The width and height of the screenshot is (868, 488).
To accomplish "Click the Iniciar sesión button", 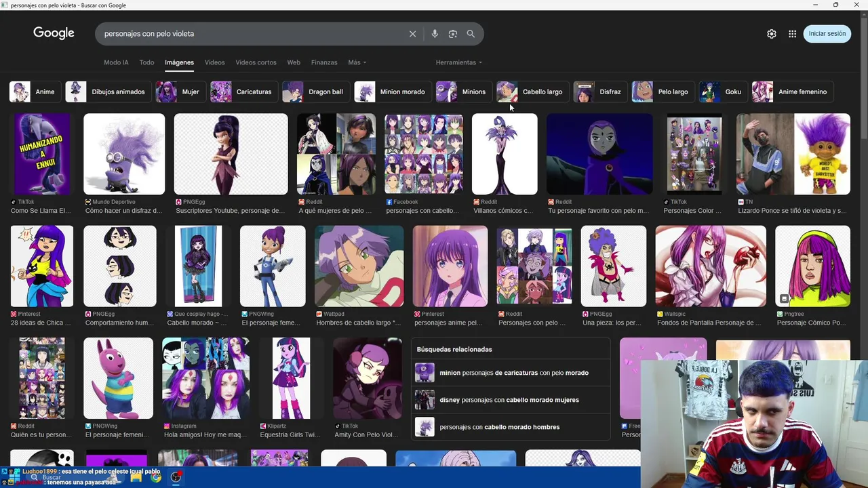I will point(827,34).
